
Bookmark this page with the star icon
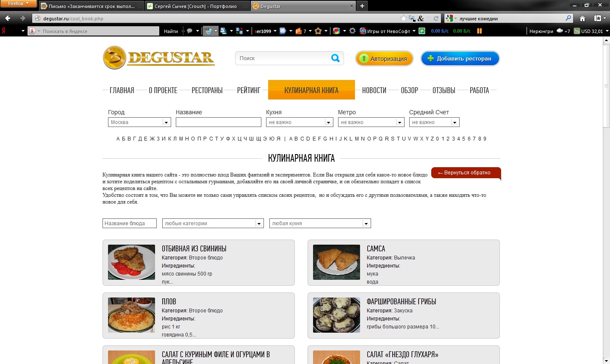[x=404, y=18]
